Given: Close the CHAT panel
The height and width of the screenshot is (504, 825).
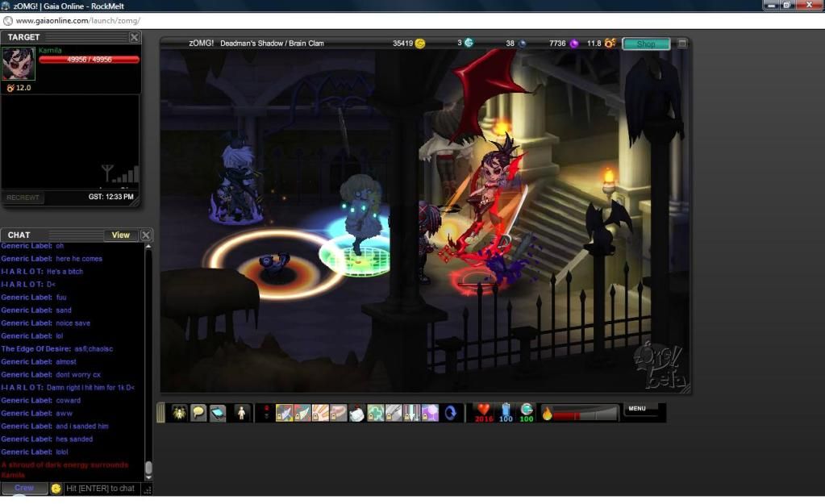Looking at the screenshot, I should point(146,235).
